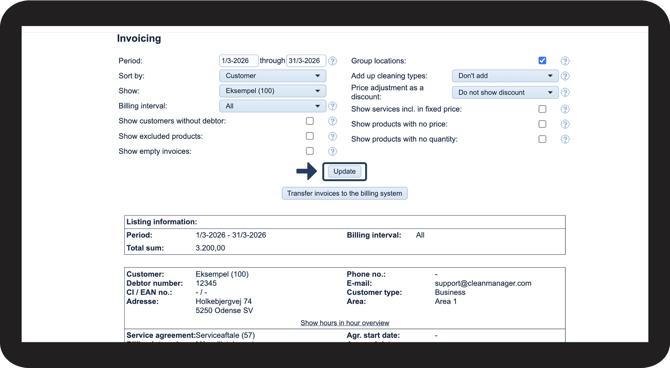Image resolution: width=670 pixels, height=368 pixels.
Task: Click the Update button
Action: point(344,171)
